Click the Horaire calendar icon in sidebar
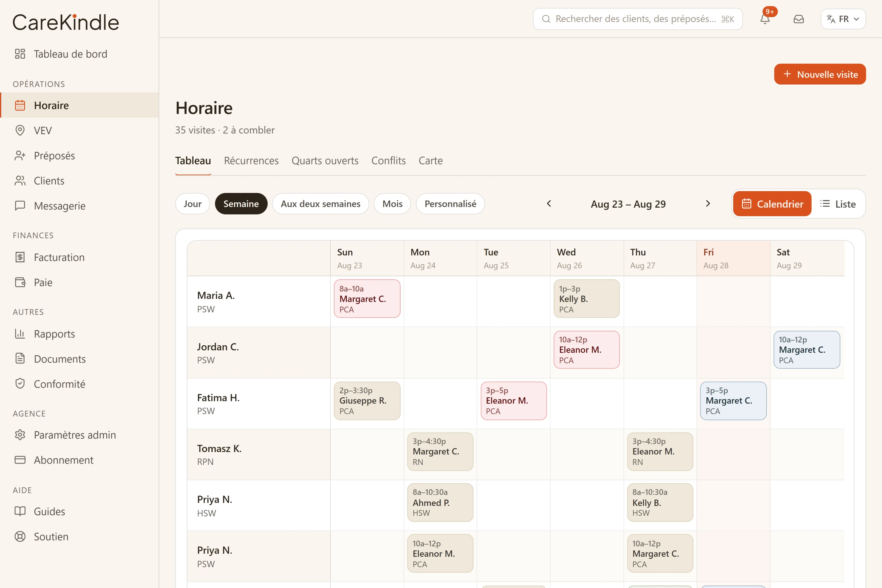The width and height of the screenshot is (882, 588). coord(20,105)
